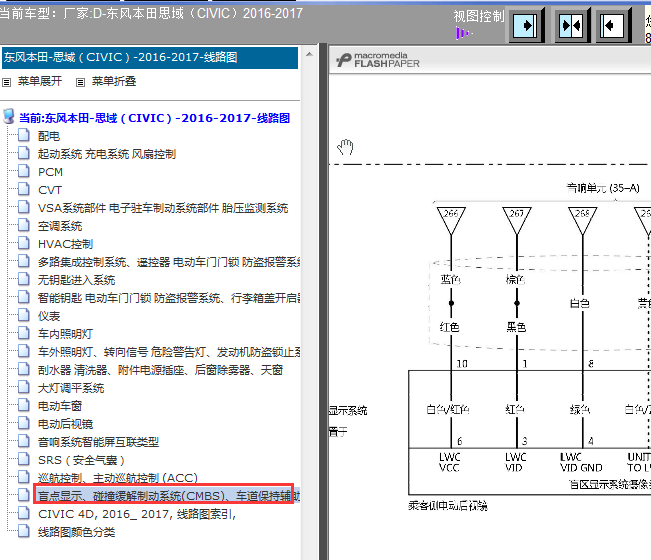The width and height of the screenshot is (651, 560).
Task: Open 起动系统 充电系统 风扇控制 diagram
Action: click(107, 154)
